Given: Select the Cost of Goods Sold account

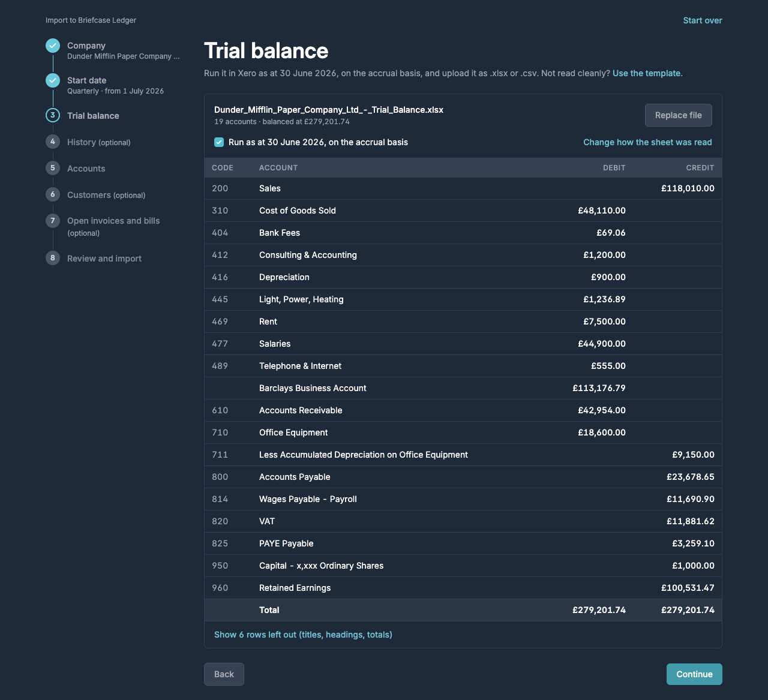Looking at the screenshot, I should tap(298, 211).
